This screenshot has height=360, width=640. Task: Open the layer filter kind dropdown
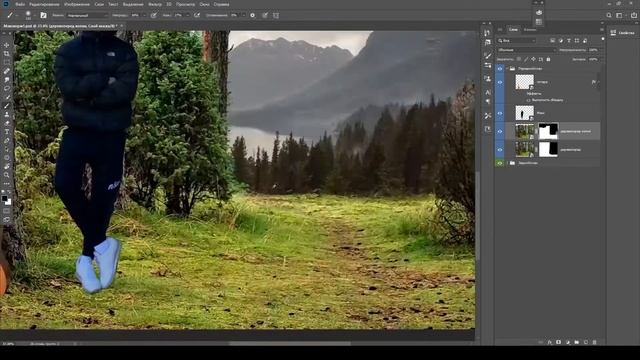point(517,40)
